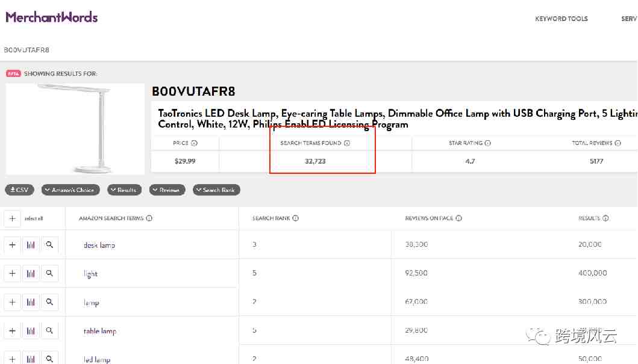
Task: Open chart icon for lamp keyword
Action: [x=31, y=302]
